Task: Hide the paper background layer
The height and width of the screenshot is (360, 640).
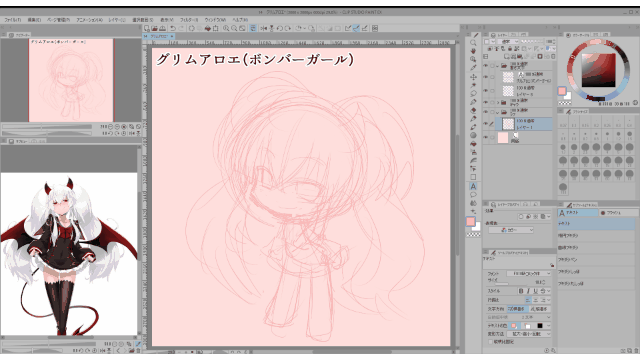Action: pyautogui.click(x=486, y=137)
